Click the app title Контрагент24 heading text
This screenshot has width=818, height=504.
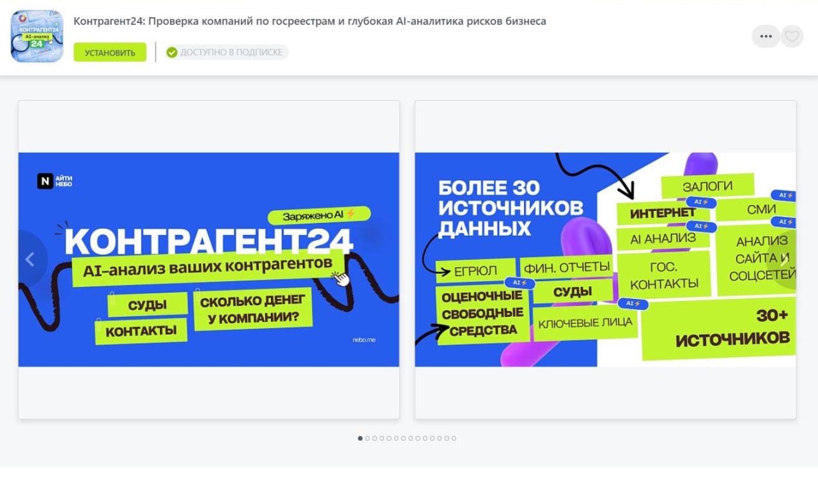(309, 21)
